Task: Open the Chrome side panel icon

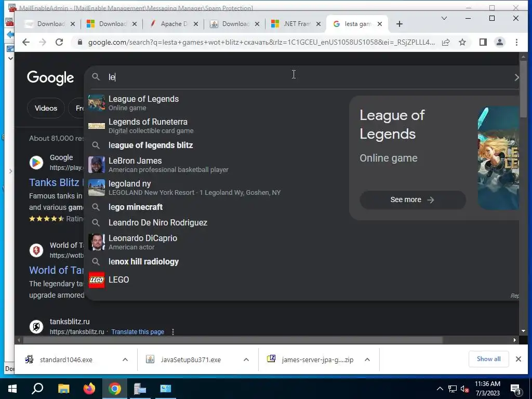Action: pos(483,42)
